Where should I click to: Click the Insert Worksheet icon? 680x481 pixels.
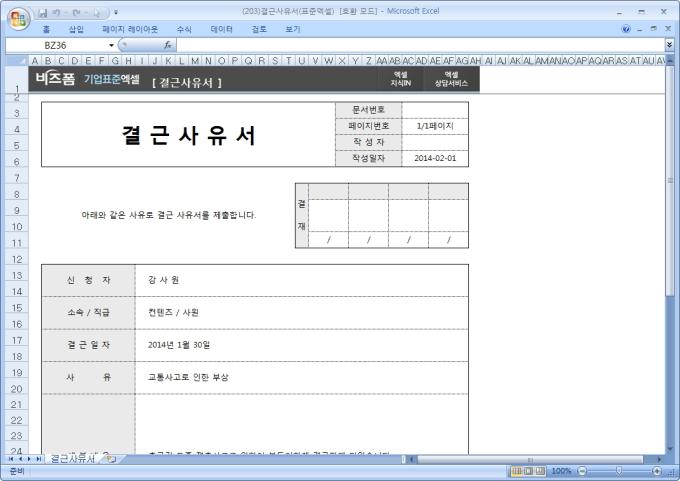pos(111,459)
